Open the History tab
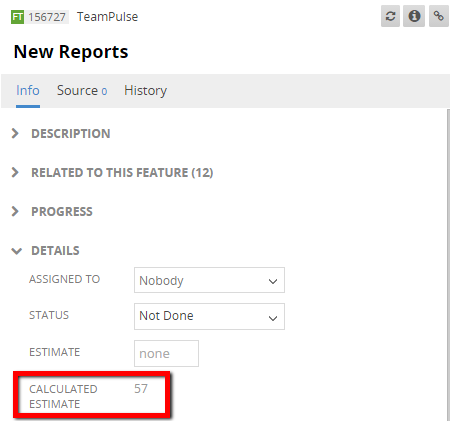This screenshot has height=421, width=450. [145, 91]
